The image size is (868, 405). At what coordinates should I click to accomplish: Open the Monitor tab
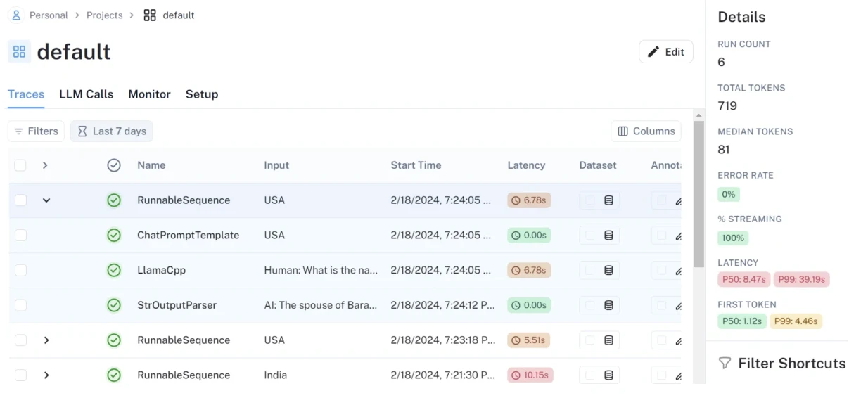click(149, 94)
